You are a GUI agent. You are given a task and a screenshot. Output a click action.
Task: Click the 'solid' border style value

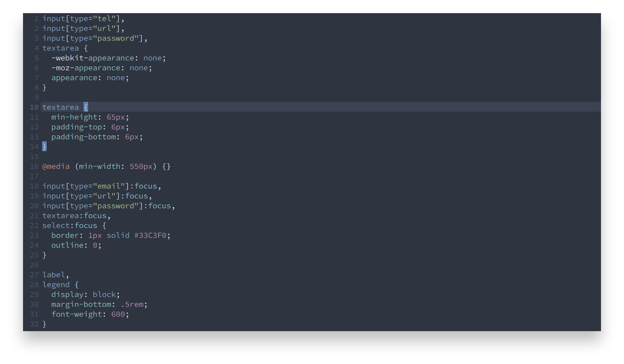(118, 236)
